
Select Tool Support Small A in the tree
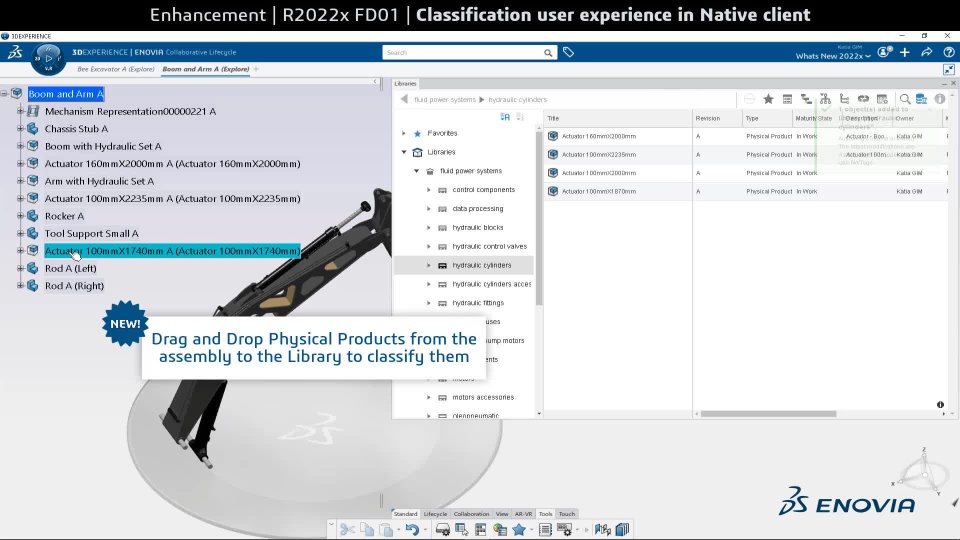click(91, 233)
